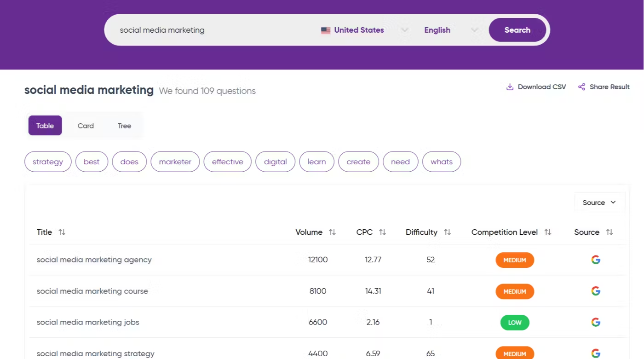Click 'social media marketing strategy' title
644x359 pixels.
pos(96,353)
